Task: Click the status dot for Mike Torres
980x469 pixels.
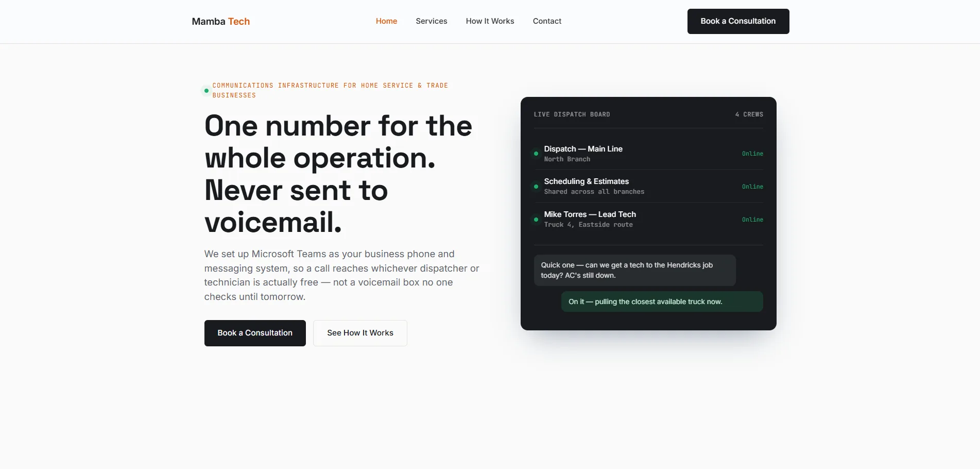Action: [x=536, y=220]
